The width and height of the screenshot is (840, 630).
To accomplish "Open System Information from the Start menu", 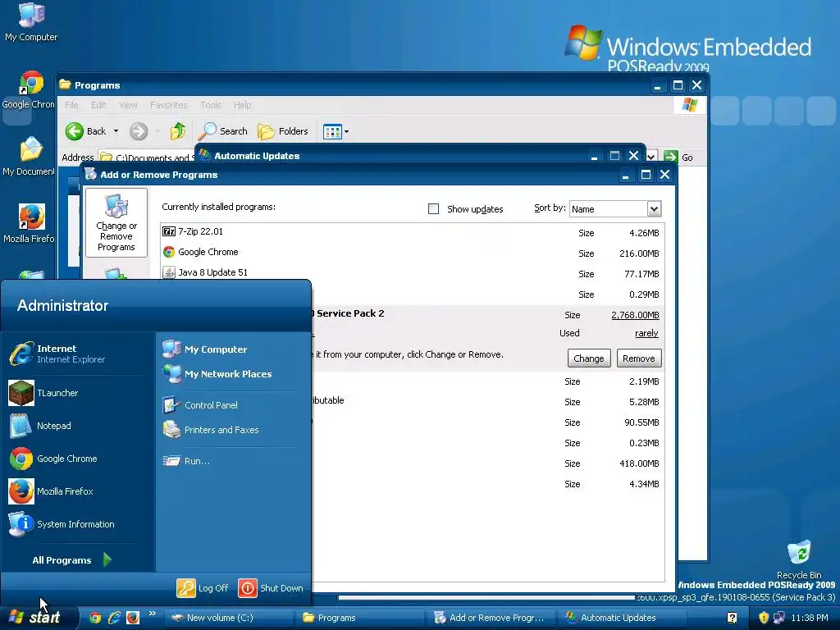I will (x=77, y=524).
